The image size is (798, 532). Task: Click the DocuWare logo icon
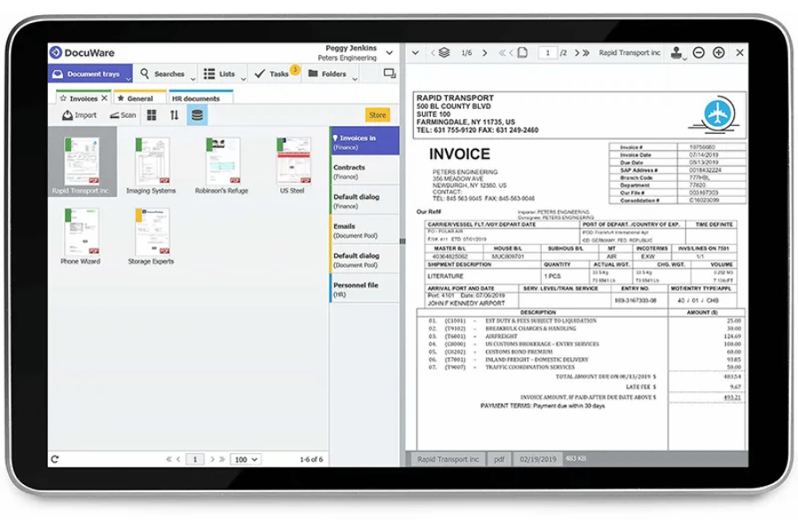(56, 52)
